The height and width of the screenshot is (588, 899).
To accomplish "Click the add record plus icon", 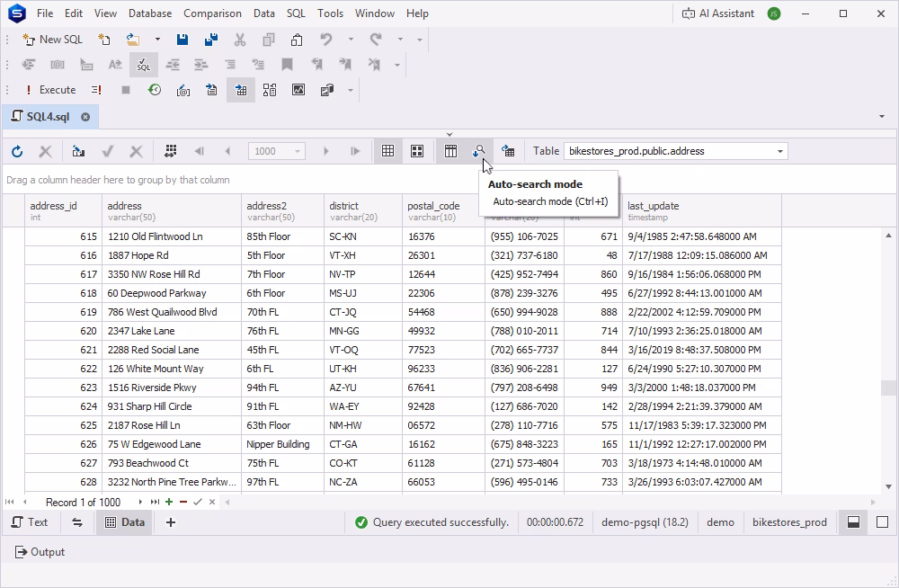I will (169, 502).
